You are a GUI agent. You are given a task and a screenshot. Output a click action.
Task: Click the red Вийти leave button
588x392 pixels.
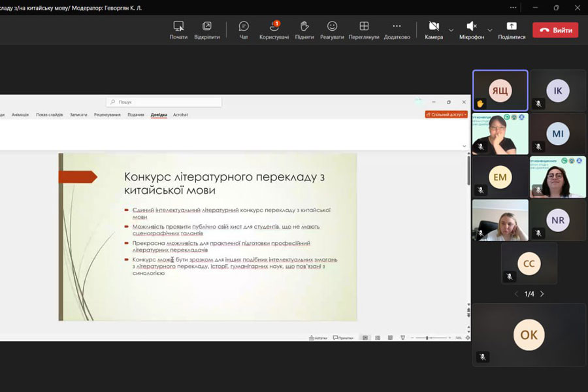555,30
